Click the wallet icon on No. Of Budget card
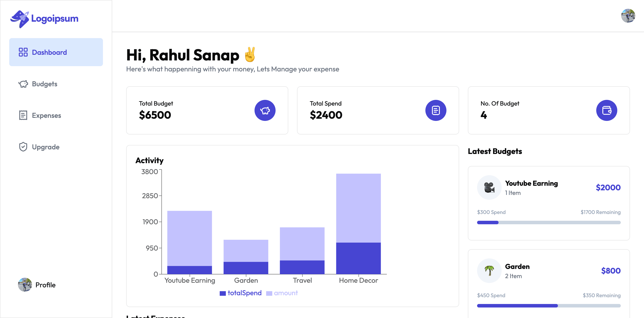644x318 pixels. click(x=607, y=110)
